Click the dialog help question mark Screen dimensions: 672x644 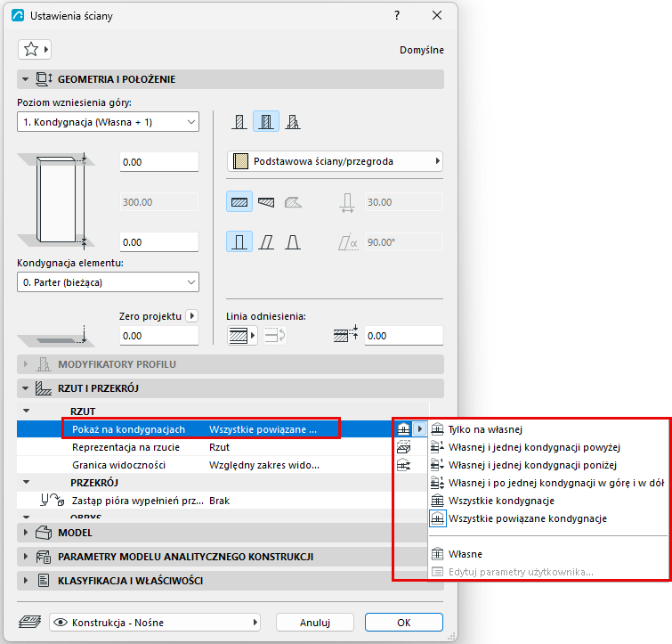coord(397,15)
